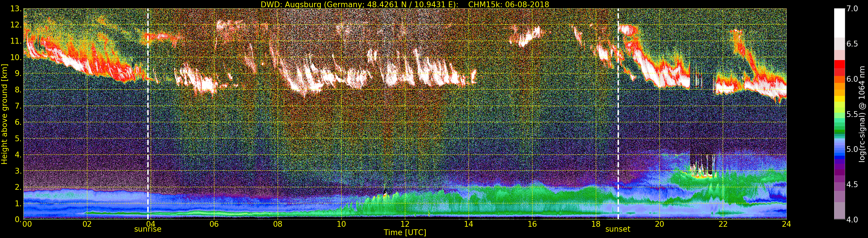The width and height of the screenshot is (868, 238).
Task: Click the 'Time [UTC]' axis label
Action: (x=405, y=232)
